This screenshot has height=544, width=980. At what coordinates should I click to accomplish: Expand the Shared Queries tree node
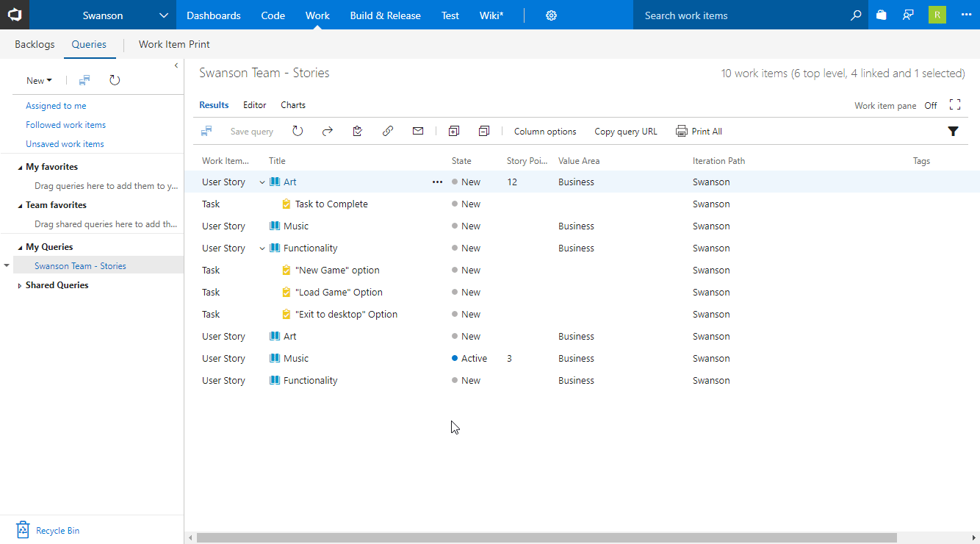19,284
